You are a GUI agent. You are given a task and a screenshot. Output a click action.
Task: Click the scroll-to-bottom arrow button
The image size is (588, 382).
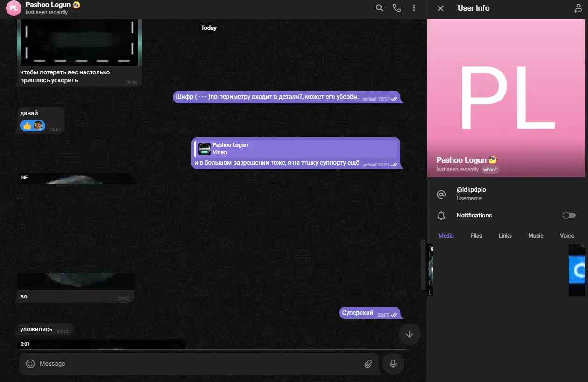410,334
